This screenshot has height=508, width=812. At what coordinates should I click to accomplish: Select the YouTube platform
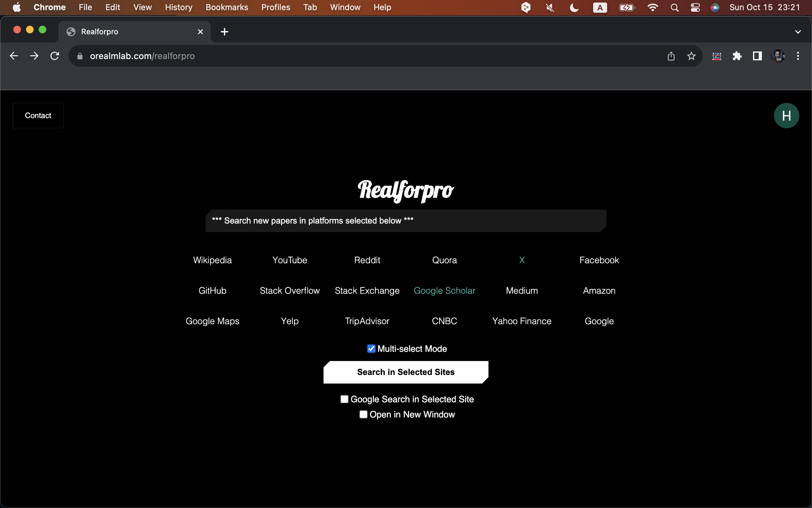tap(290, 260)
